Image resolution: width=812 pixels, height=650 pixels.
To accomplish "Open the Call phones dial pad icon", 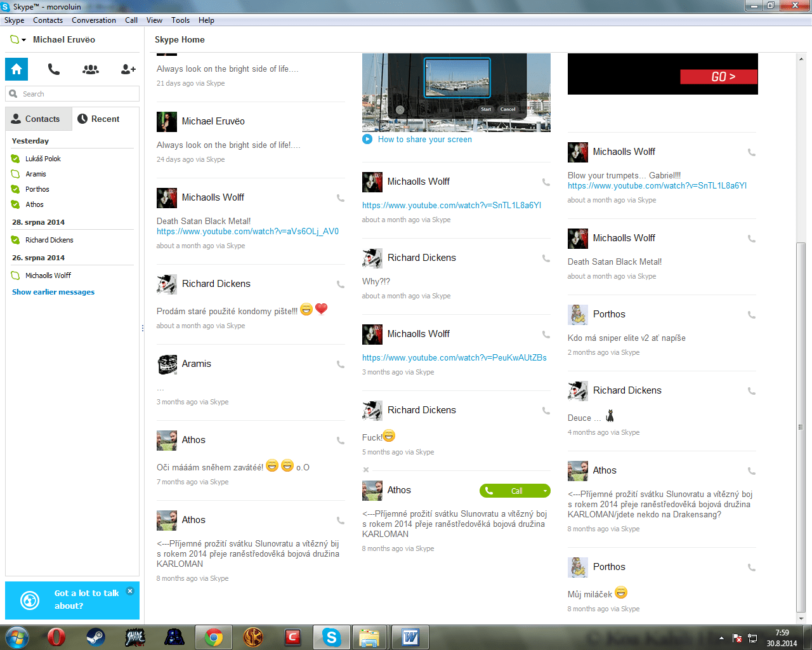I will pyautogui.click(x=54, y=69).
